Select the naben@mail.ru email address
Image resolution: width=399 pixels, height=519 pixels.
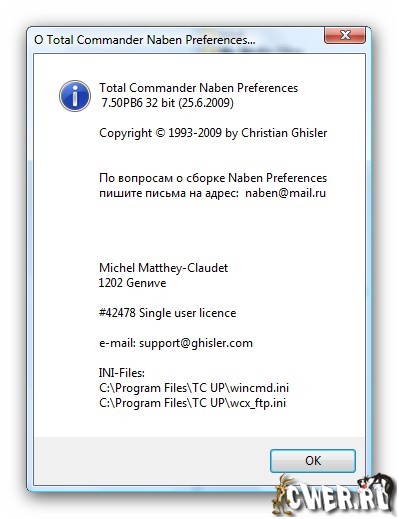tap(285, 193)
